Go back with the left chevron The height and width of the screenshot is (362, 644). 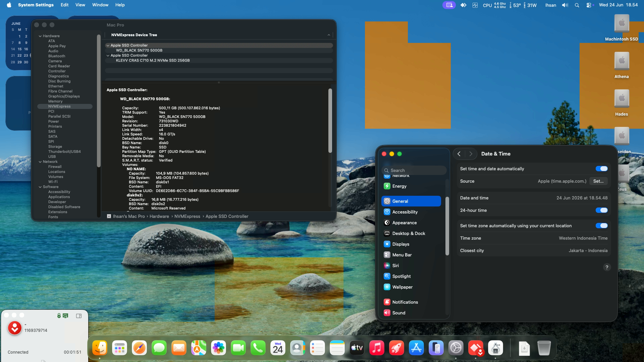[x=459, y=154]
